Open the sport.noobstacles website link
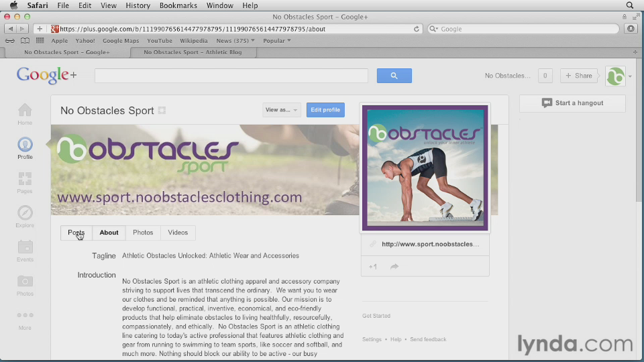Viewport: 644px width, 362px height. coord(429,245)
